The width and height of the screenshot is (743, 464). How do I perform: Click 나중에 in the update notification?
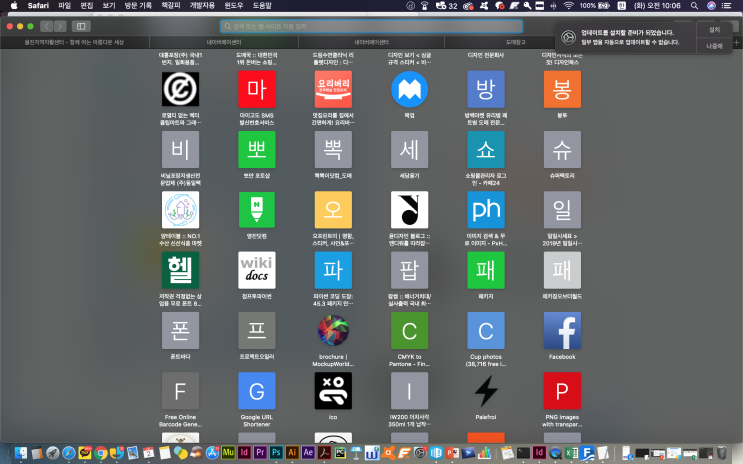pyautogui.click(x=714, y=46)
